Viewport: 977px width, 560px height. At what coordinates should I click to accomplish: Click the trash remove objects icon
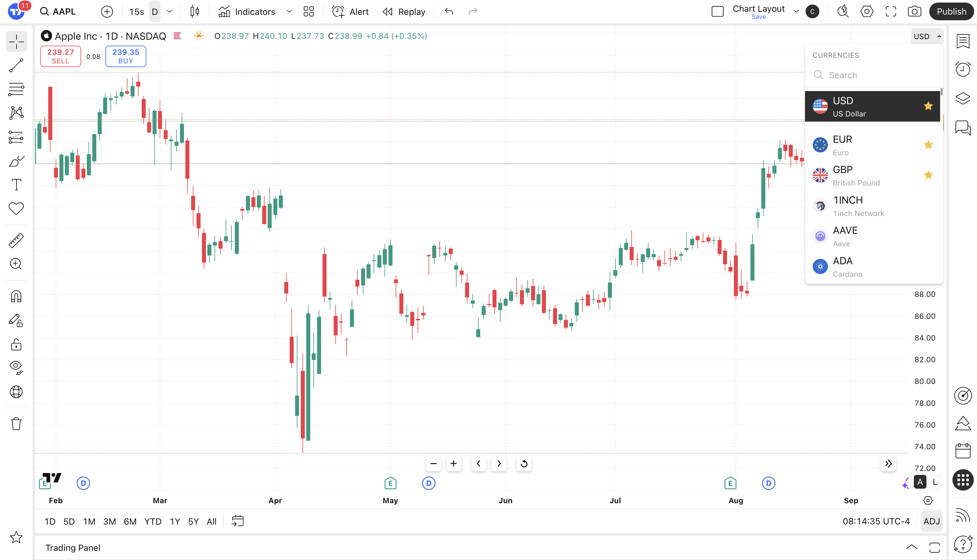point(16,424)
